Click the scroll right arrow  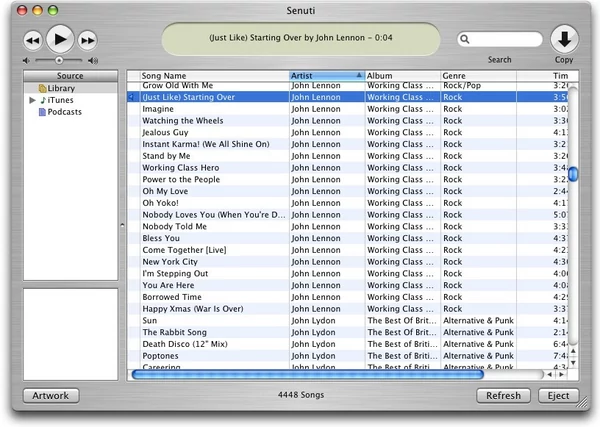[561, 375]
